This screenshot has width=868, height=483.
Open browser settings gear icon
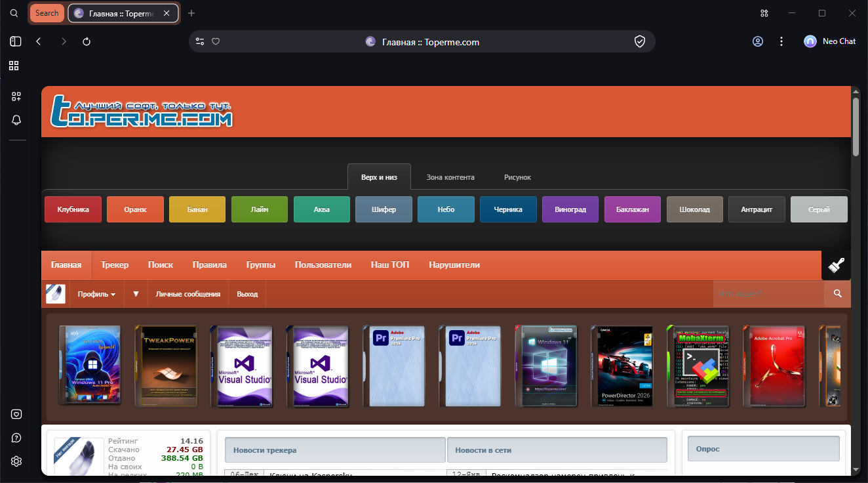[16, 461]
